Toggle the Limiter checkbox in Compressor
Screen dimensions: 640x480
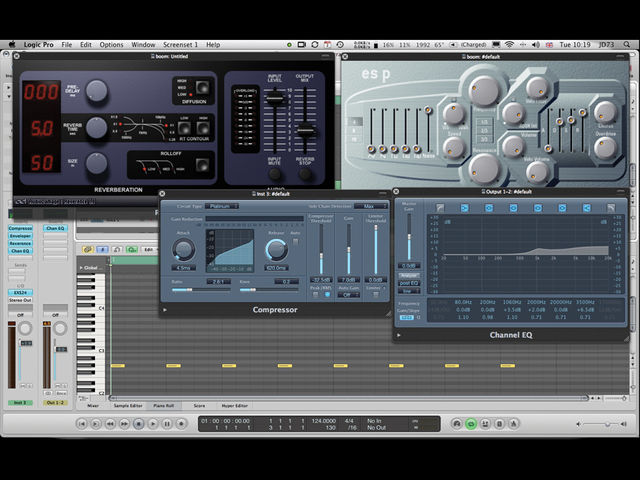click(x=376, y=295)
